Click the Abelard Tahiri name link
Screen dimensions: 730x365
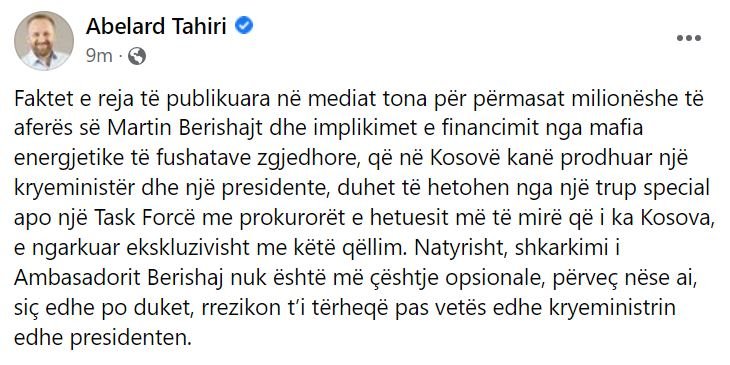tap(156, 26)
